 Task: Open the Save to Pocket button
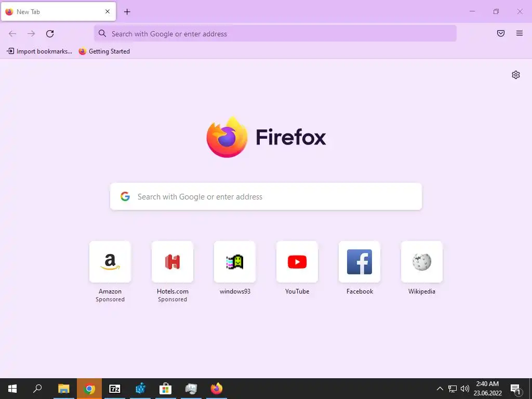pyautogui.click(x=501, y=33)
